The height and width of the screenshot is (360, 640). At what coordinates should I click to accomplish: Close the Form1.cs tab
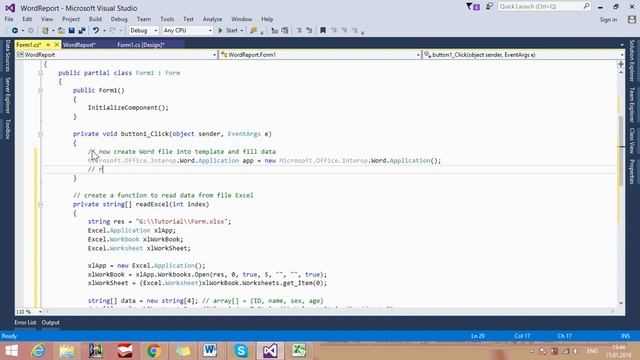(x=57, y=44)
